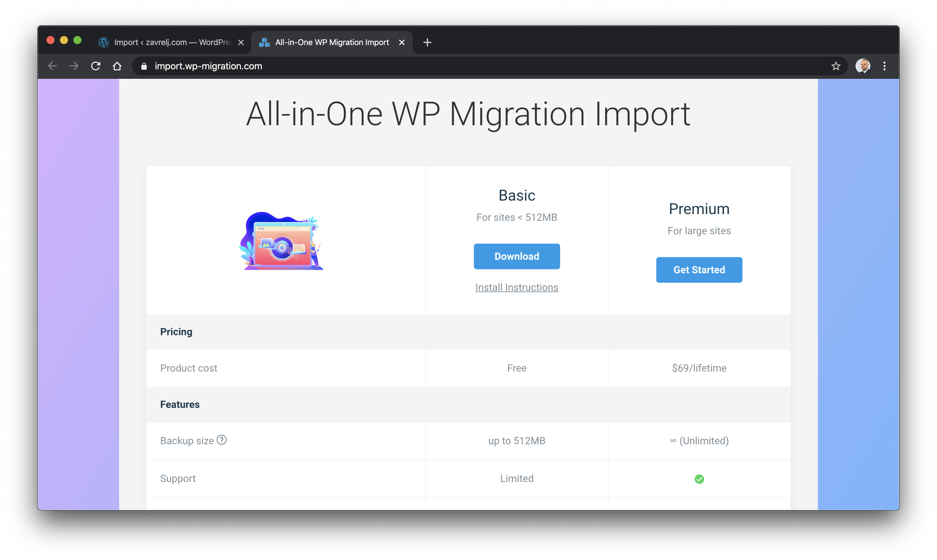Screen dimensions: 937x560
Task: Click the 'up to 512MB' cell
Action: click(x=517, y=441)
